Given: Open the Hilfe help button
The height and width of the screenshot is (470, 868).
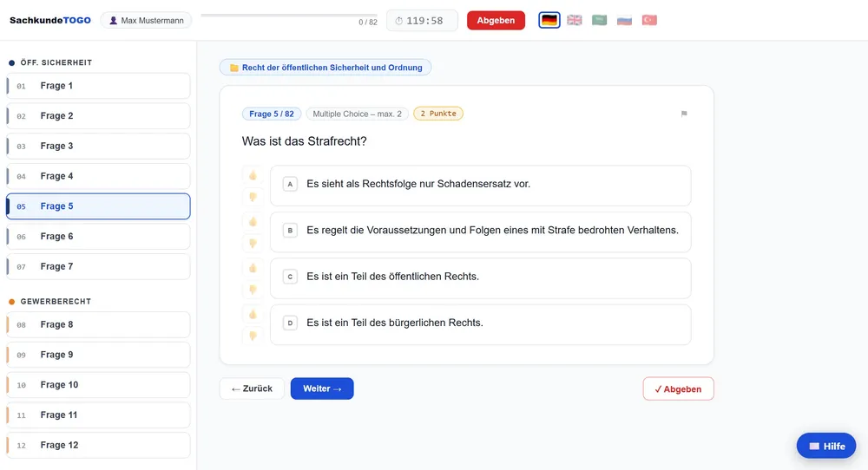Looking at the screenshot, I should point(826,446).
